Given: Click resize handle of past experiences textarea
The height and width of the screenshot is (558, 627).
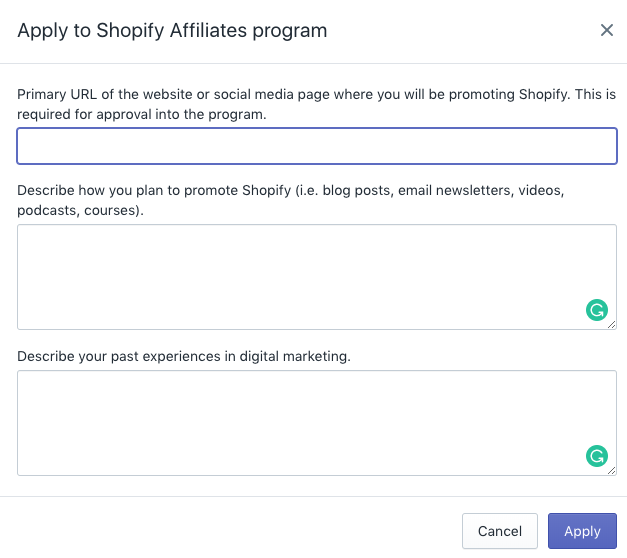Looking at the screenshot, I should (x=612, y=471).
